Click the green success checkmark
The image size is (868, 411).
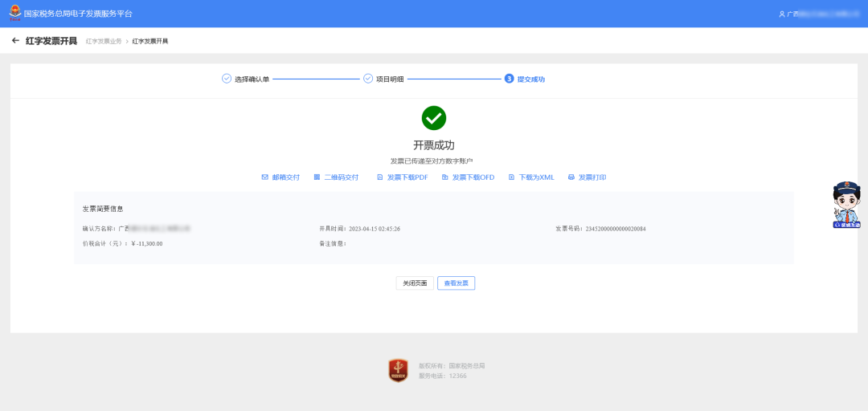coord(434,118)
